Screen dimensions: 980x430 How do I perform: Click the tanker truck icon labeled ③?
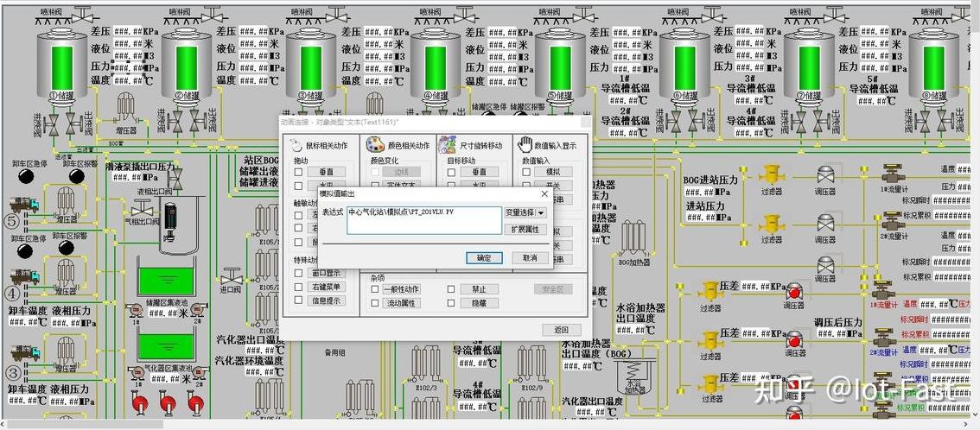point(24,352)
